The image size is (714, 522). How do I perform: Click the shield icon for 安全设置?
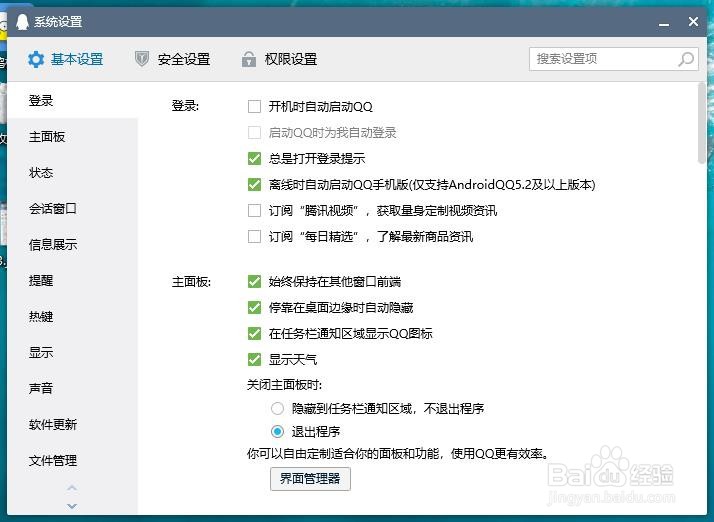(x=142, y=59)
